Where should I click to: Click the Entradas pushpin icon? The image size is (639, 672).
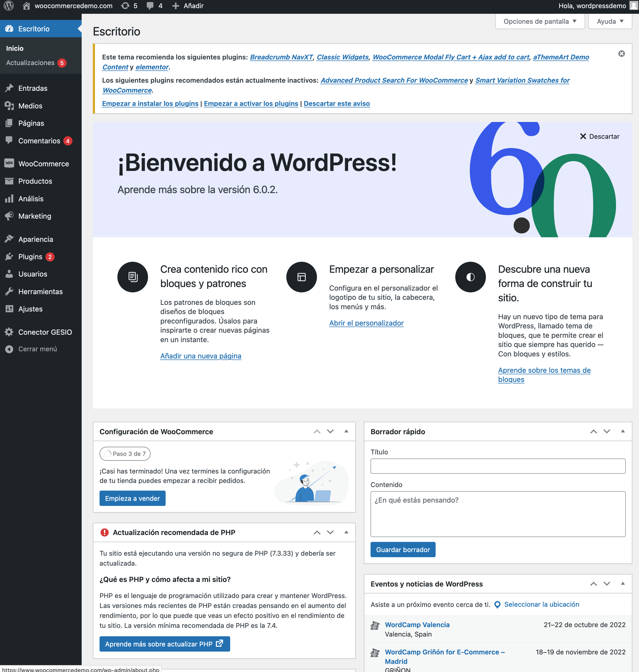click(9, 88)
